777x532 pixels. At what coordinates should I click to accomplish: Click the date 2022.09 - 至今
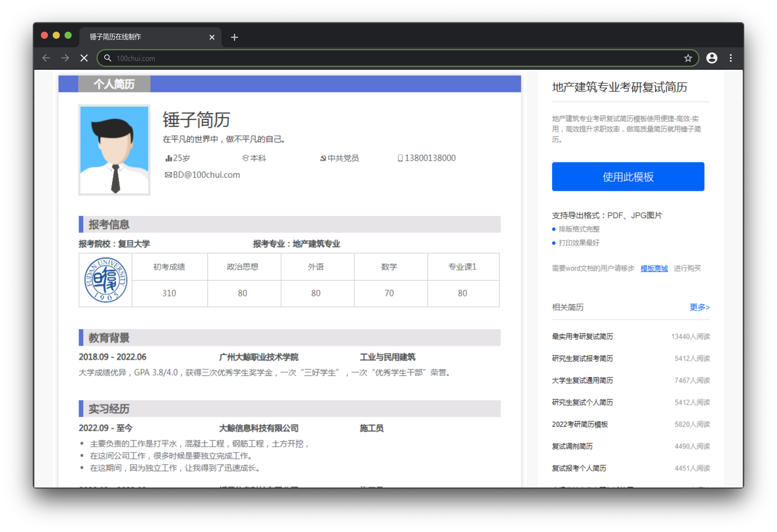coord(106,428)
